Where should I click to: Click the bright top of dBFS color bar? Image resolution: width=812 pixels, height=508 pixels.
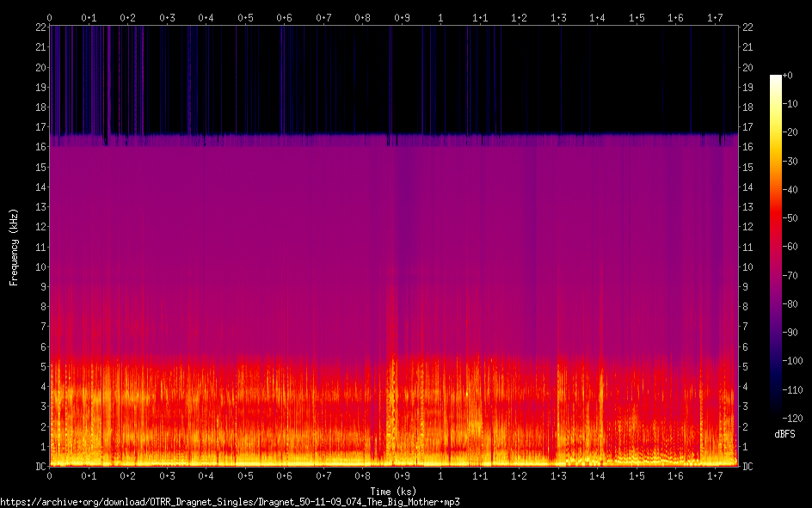coord(776,80)
